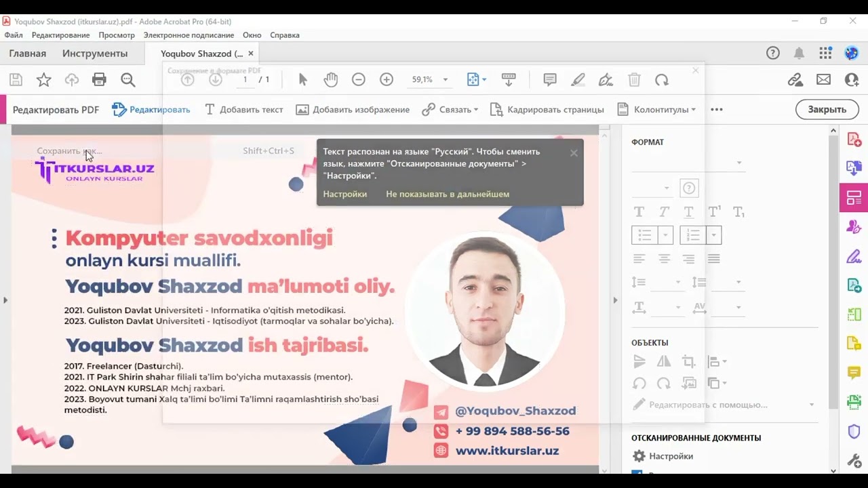Open the more options ellipsis
This screenshot has width=868, height=488.
pos(717,109)
